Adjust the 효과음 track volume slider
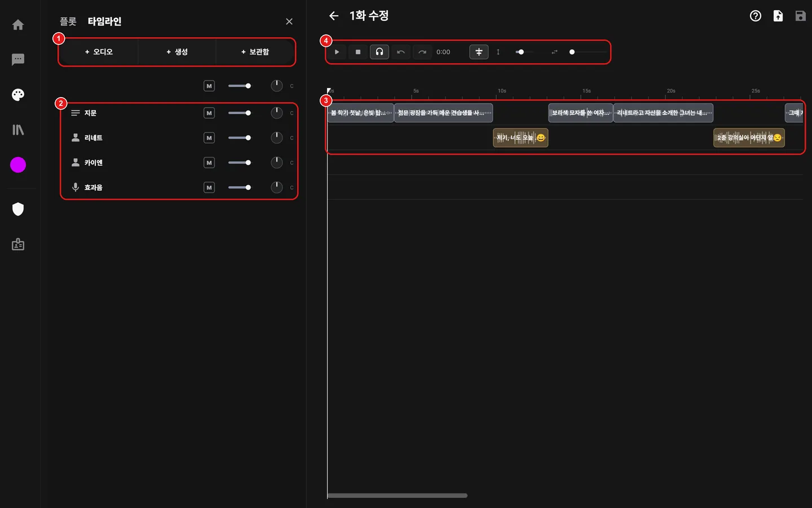The width and height of the screenshot is (812, 508). point(240,187)
